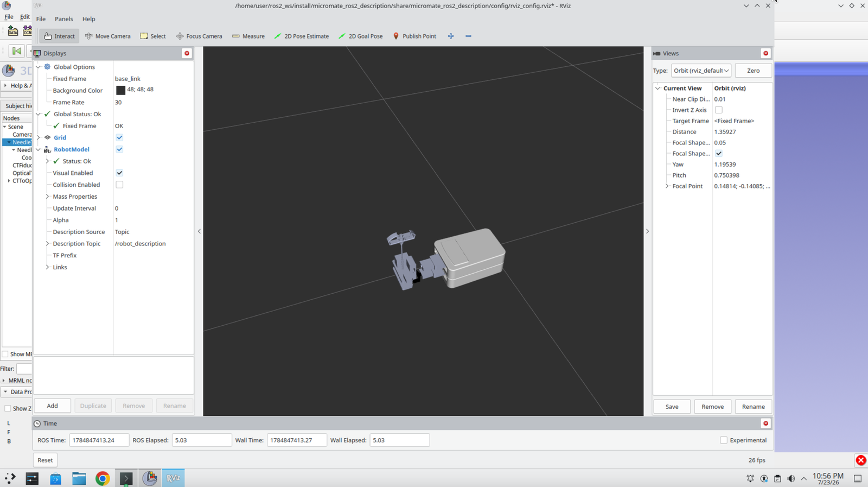
Task: Activate the 2D Goal Pose tool
Action: point(361,36)
